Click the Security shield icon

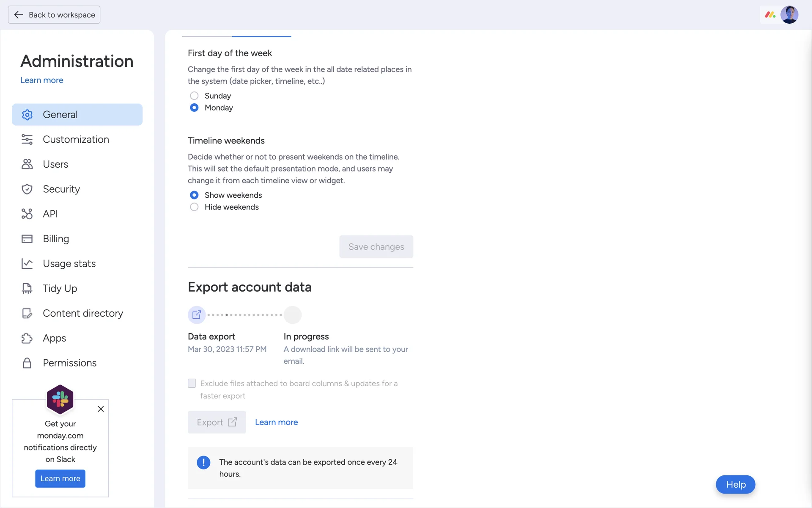(x=27, y=189)
